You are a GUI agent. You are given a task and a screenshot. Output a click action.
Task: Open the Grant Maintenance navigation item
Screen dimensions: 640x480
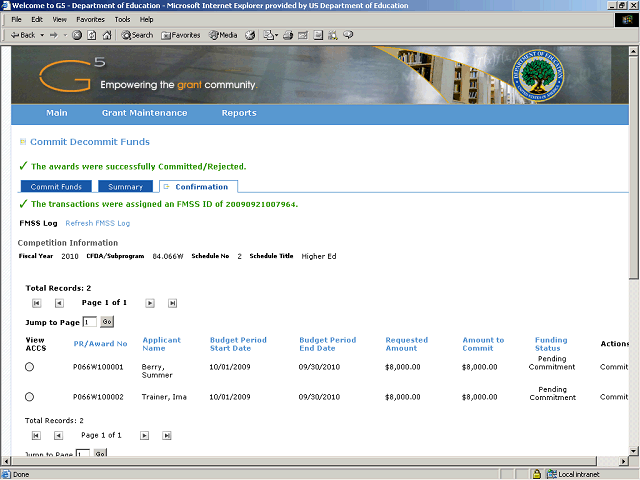point(144,113)
